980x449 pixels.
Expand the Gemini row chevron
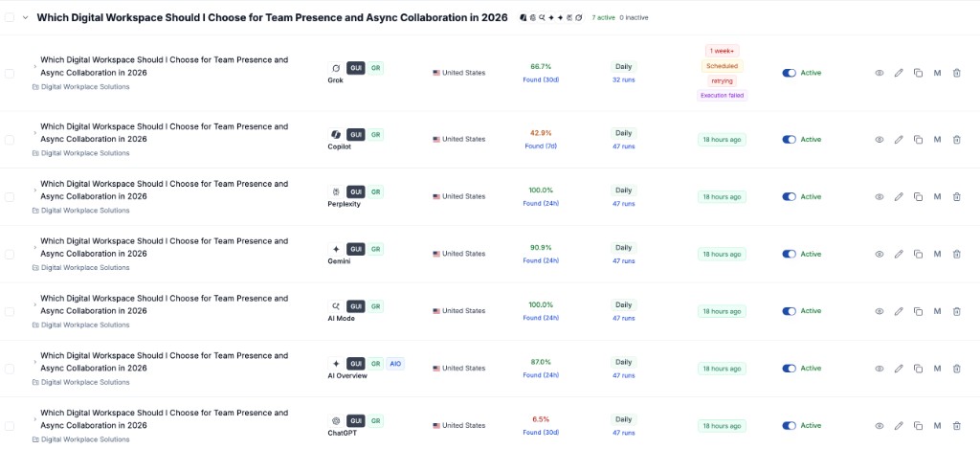point(35,246)
